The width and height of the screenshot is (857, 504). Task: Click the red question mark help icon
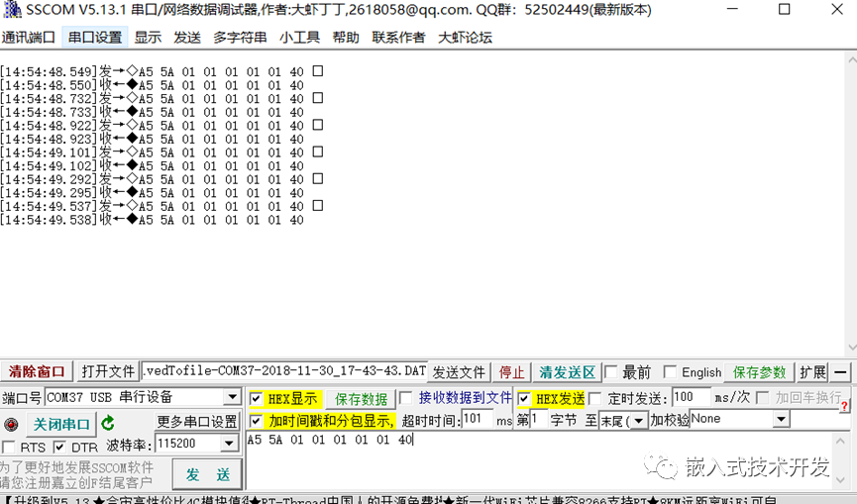click(x=845, y=406)
